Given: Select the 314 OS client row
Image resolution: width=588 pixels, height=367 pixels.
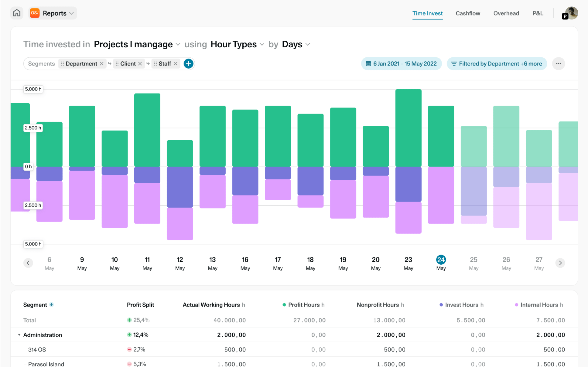Looking at the screenshot, I should [294, 349].
